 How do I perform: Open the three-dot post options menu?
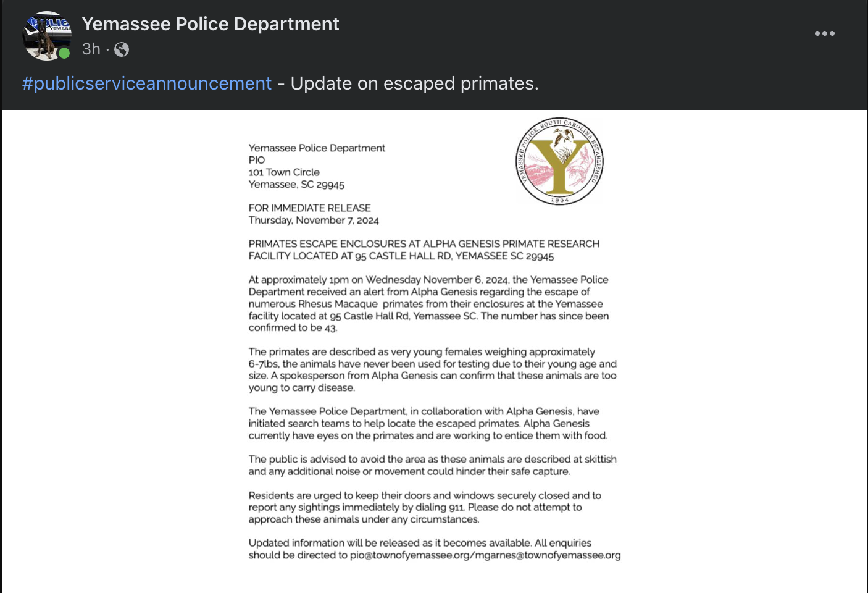[x=824, y=33]
